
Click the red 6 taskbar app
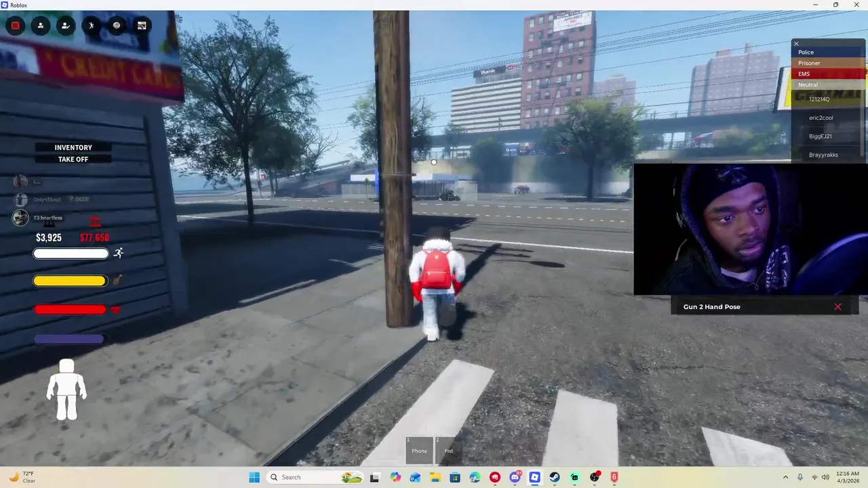(x=614, y=477)
